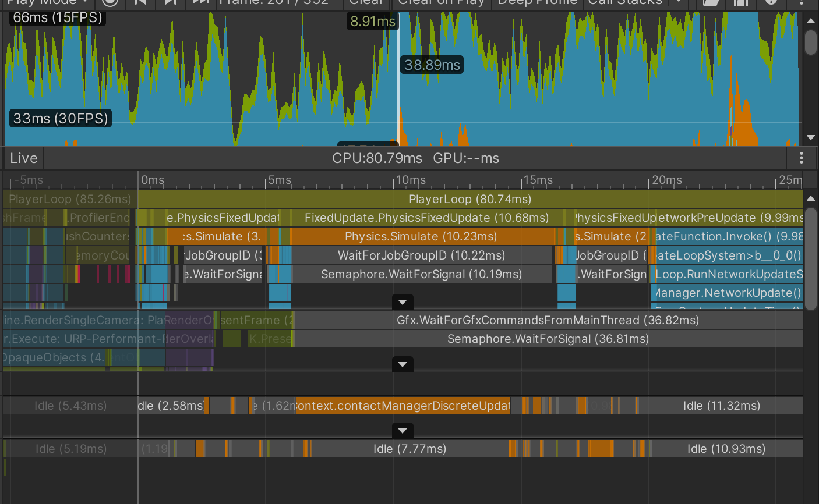This screenshot has width=819, height=504.
Task: Jump to the current frame using skip-to-last icon
Action: pyautogui.click(x=200, y=3)
